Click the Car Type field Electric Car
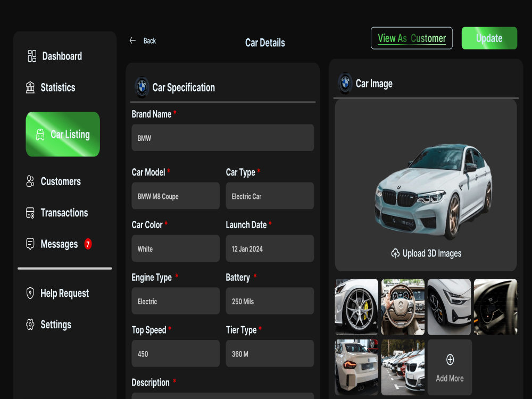Screen dimensions: 532x399 coord(270,196)
